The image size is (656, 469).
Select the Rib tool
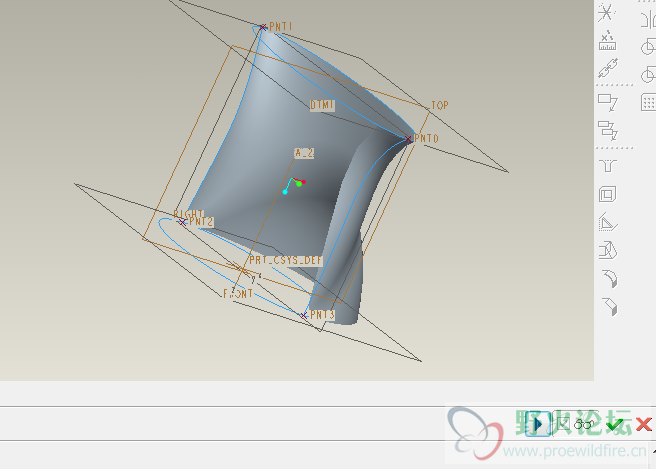[x=608, y=222]
